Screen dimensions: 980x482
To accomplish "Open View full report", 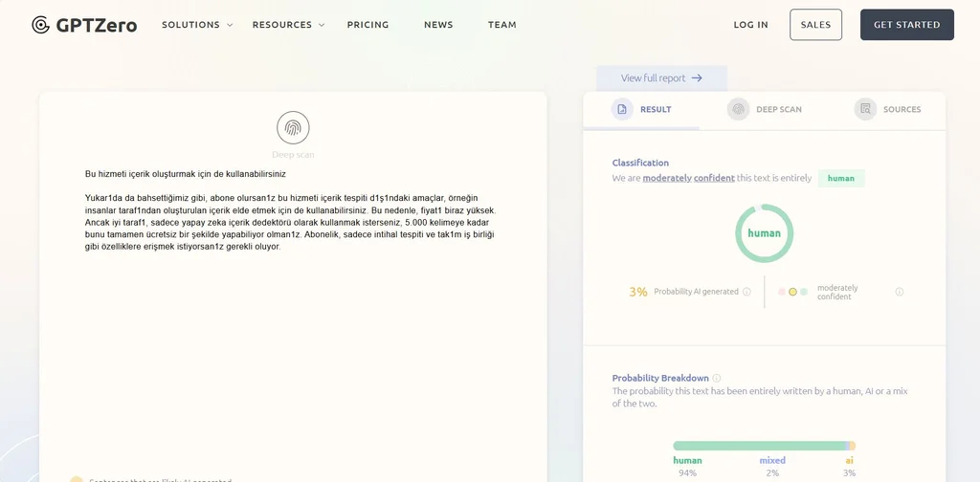I will point(661,78).
